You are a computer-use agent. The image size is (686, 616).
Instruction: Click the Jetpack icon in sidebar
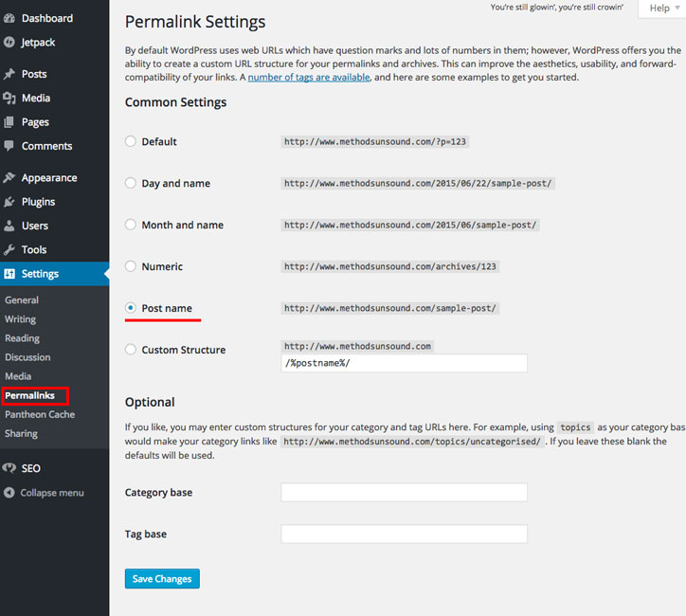pyautogui.click(x=9, y=42)
